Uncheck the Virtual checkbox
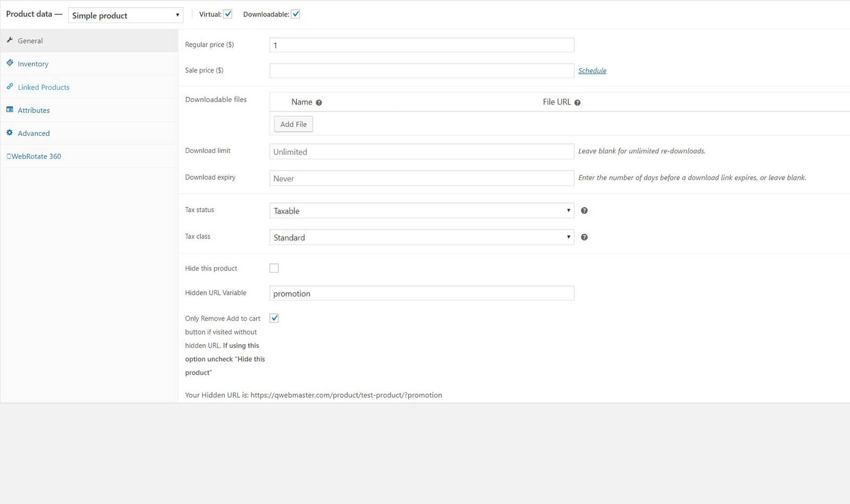This screenshot has height=504, width=850. [228, 14]
